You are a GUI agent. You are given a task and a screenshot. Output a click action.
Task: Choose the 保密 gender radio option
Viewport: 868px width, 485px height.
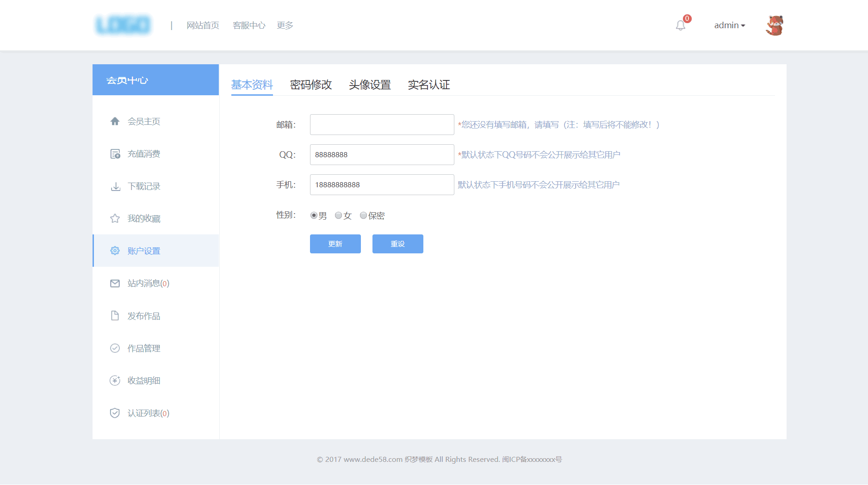click(364, 215)
